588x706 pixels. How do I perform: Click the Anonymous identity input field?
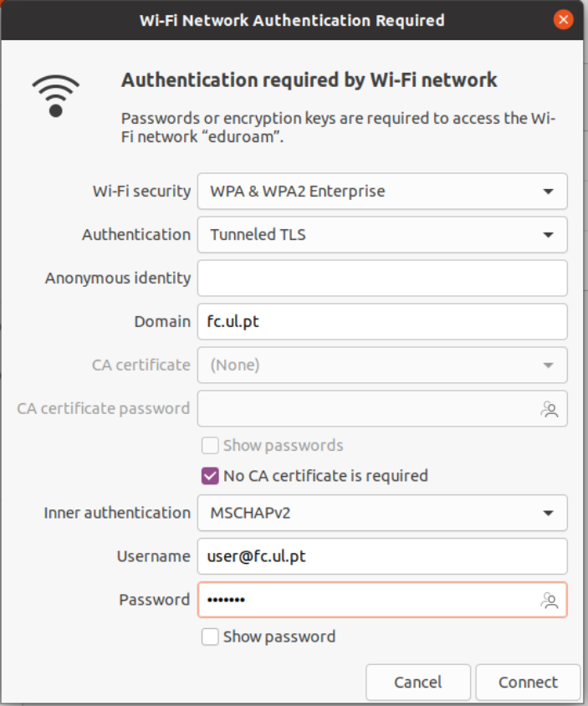pos(382,279)
